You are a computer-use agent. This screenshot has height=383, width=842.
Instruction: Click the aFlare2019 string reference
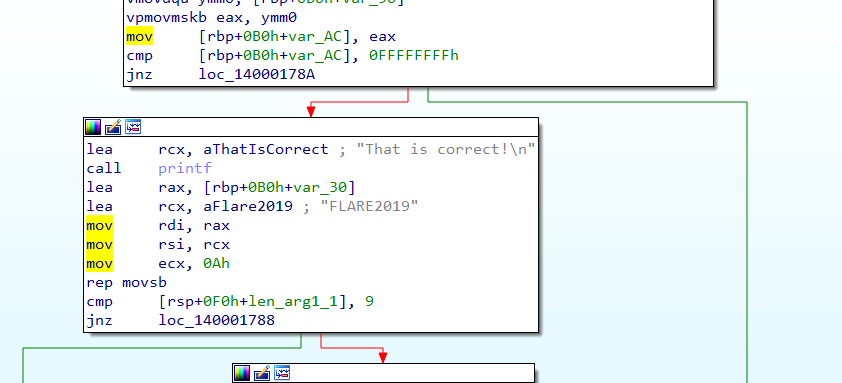click(248, 206)
